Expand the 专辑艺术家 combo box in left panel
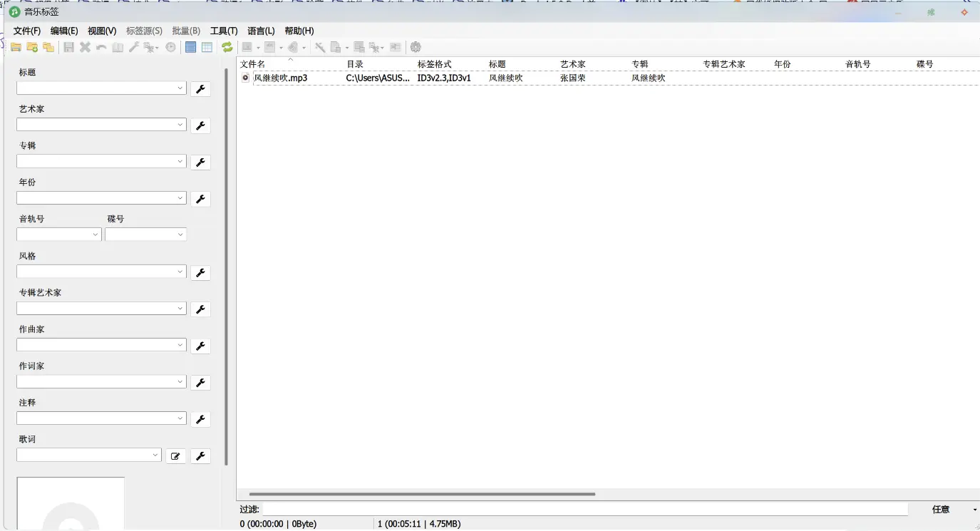 180,308
